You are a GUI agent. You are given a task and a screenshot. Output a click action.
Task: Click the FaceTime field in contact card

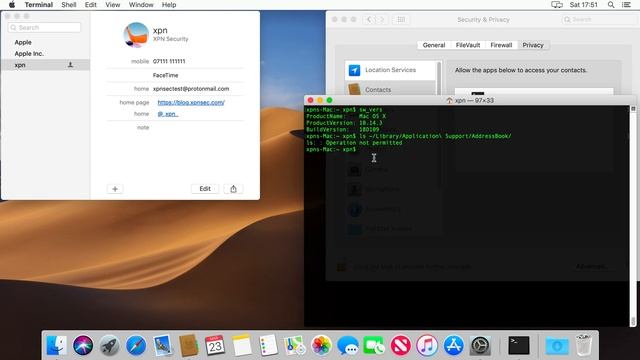tap(165, 75)
